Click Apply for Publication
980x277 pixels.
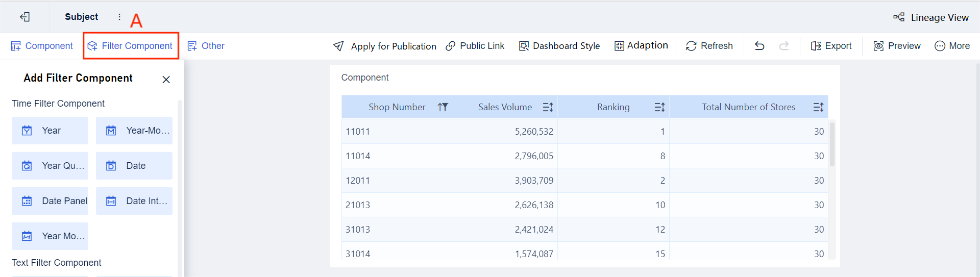point(385,46)
